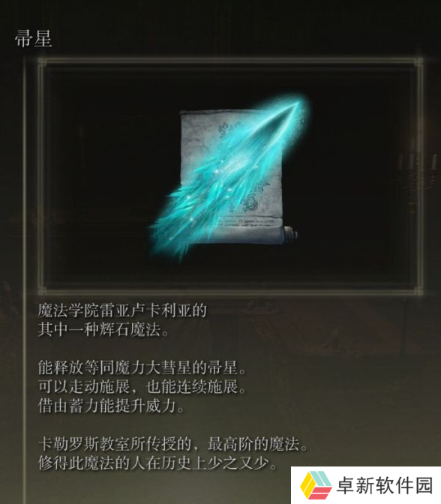Click the sketched drawing on scroll's lower right
Image resolution: width=441 pixels, height=504 pixels.
[x=259, y=194]
